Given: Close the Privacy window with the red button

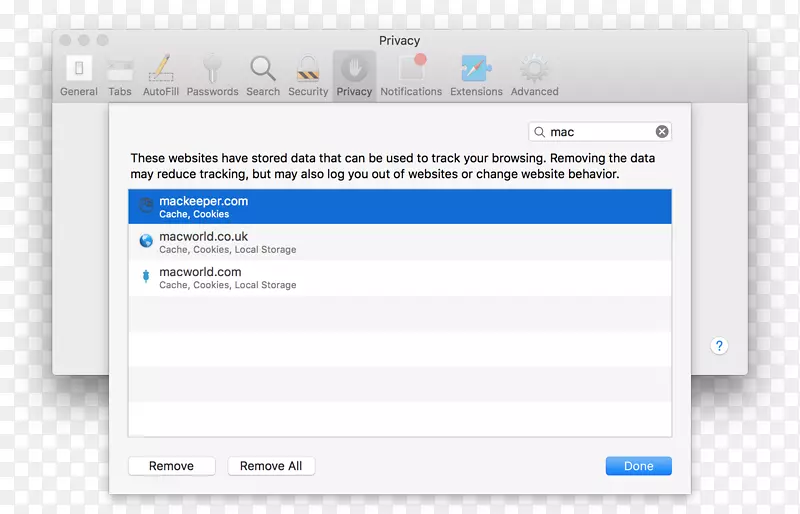Looking at the screenshot, I should (65, 40).
